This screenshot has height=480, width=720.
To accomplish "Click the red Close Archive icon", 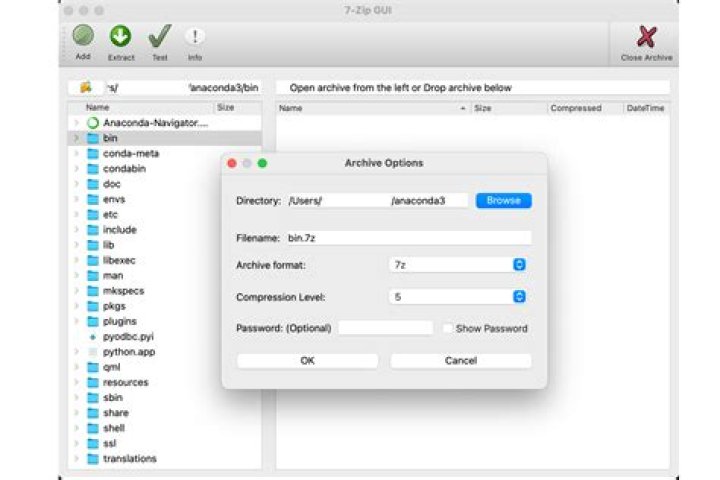I will click(x=647, y=37).
